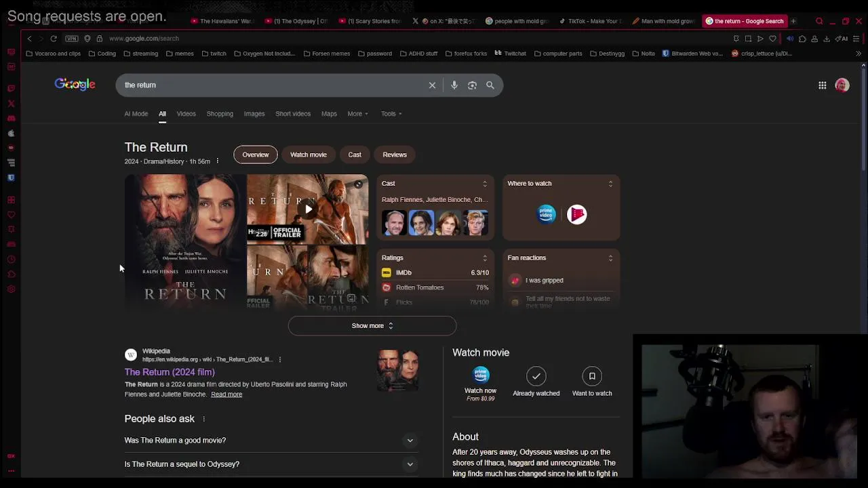Open the More search filters dropdown
The image size is (868, 488).
[x=357, y=114]
